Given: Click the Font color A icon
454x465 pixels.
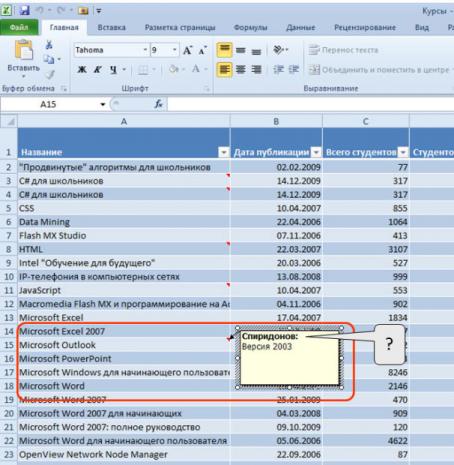Looking at the screenshot, I should (x=196, y=69).
